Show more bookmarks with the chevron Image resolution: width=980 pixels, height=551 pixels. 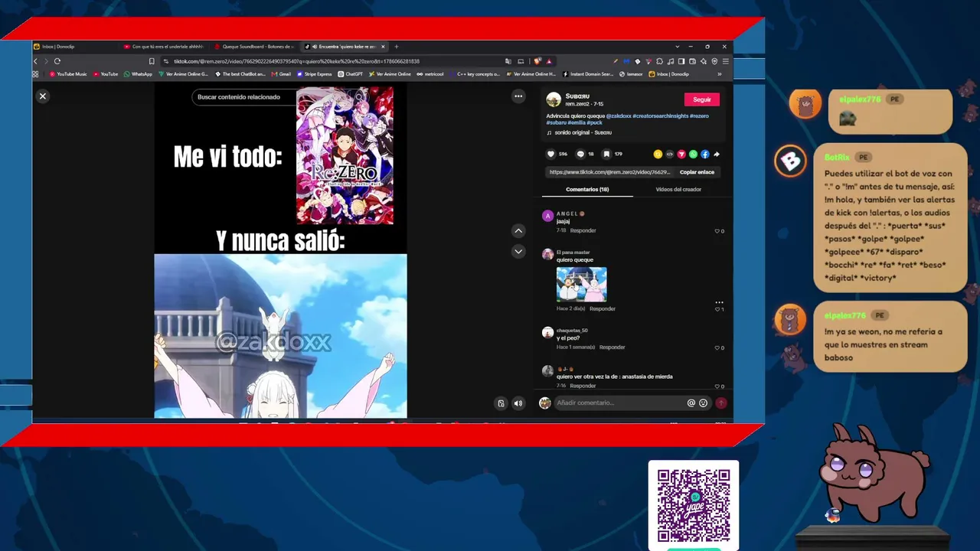[x=719, y=74]
